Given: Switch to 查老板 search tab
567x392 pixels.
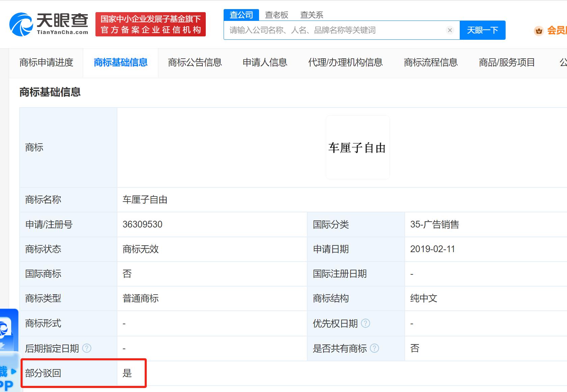Looking at the screenshot, I should point(276,15).
